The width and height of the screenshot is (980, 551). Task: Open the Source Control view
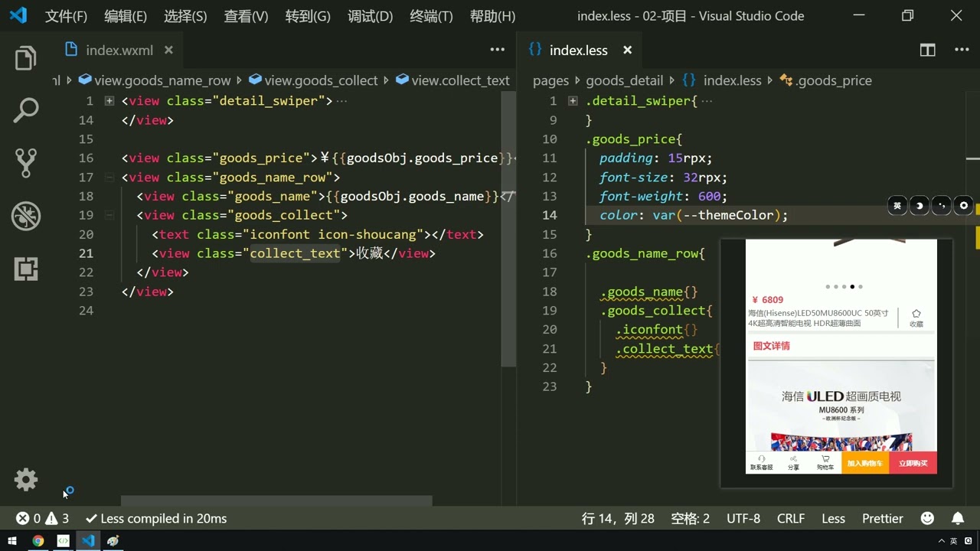pos(26,163)
